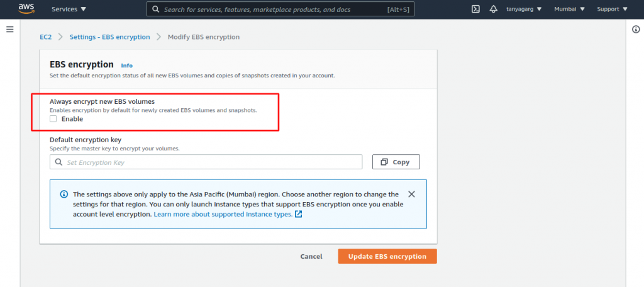
Task: Click the Cancel button
Action: point(311,256)
